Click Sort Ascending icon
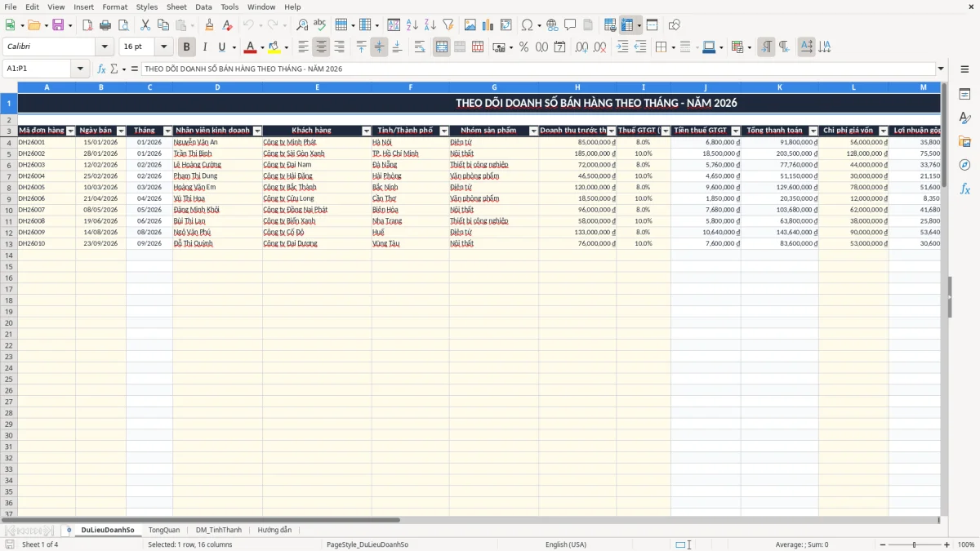 click(412, 25)
